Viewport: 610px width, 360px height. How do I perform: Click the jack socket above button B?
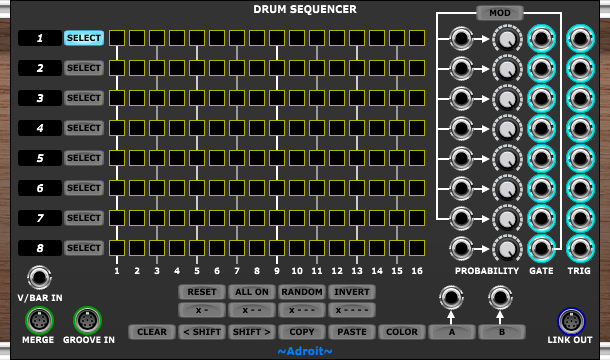pyautogui.click(x=500, y=298)
